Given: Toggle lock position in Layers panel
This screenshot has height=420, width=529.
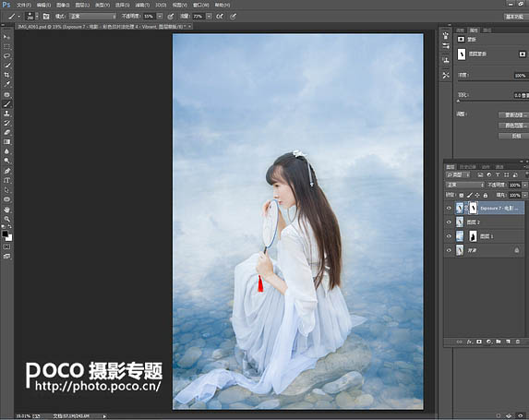Looking at the screenshot, I should [x=477, y=195].
